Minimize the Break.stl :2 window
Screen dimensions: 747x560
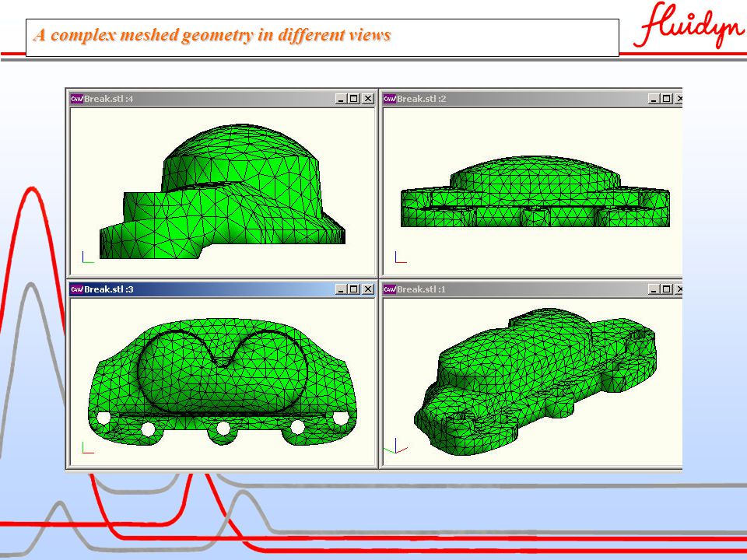654,99
